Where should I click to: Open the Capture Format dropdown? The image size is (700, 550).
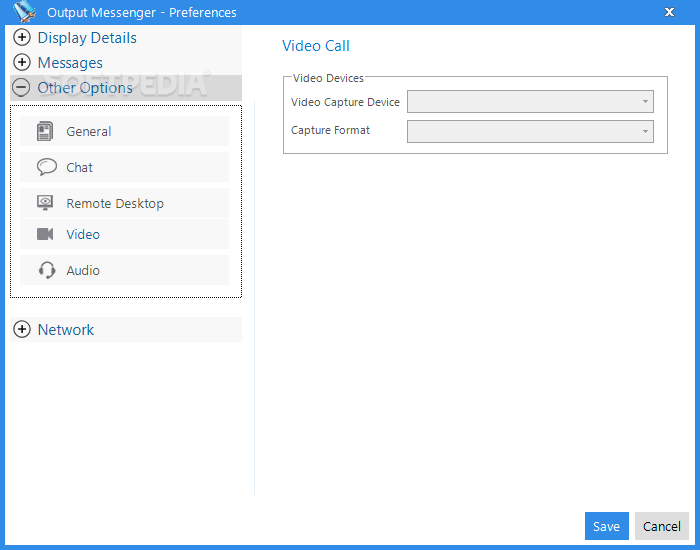(x=530, y=131)
